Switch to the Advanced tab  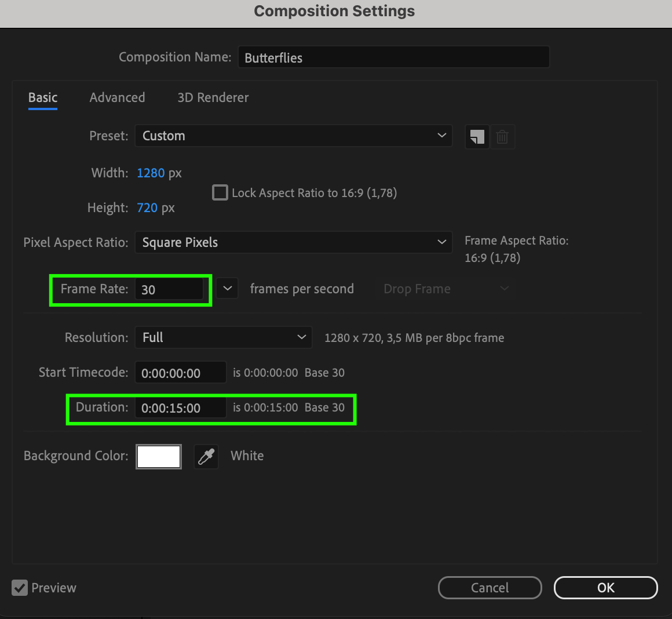coord(117,98)
